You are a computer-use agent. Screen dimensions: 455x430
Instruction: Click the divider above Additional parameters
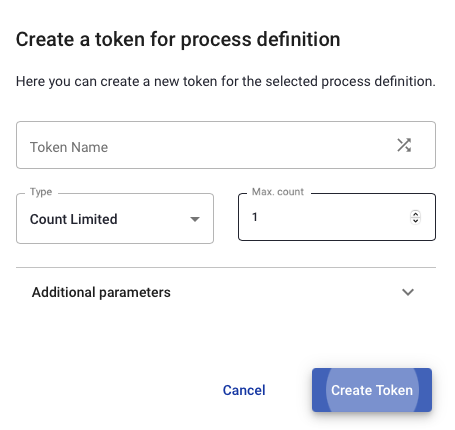click(x=226, y=267)
